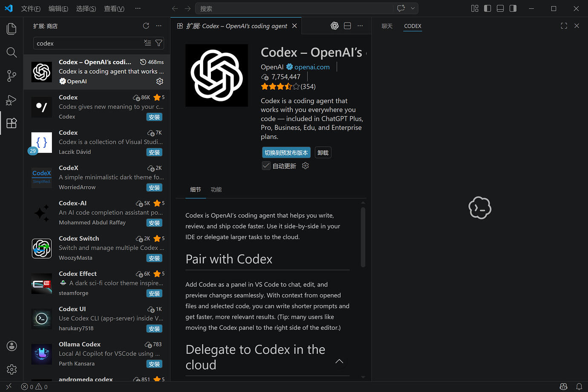588x392 pixels.
Task: Open the openai.com publisher link
Action: click(x=312, y=67)
